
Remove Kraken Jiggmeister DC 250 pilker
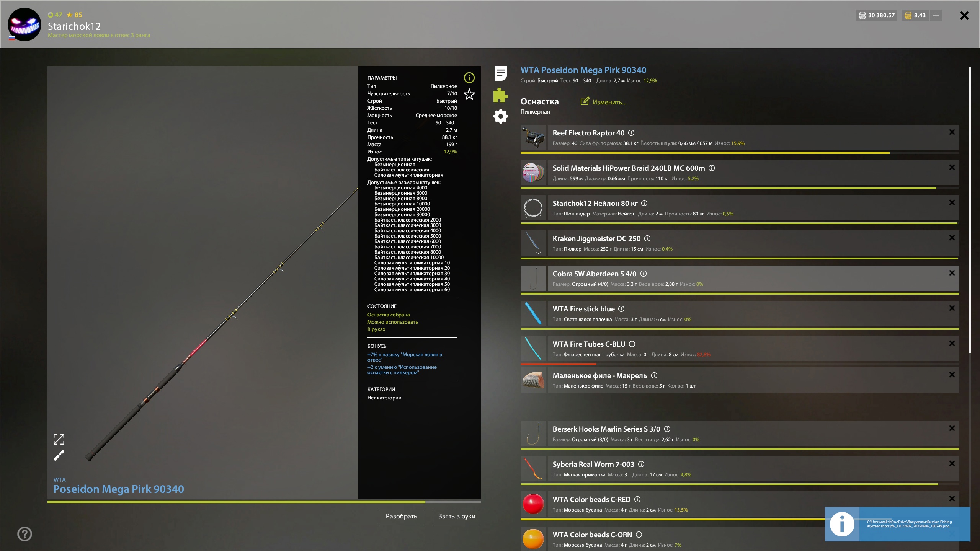coord(952,238)
